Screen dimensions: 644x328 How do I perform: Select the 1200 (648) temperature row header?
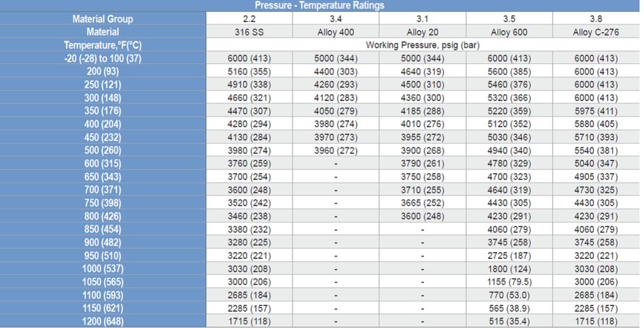pyautogui.click(x=103, y=321)
